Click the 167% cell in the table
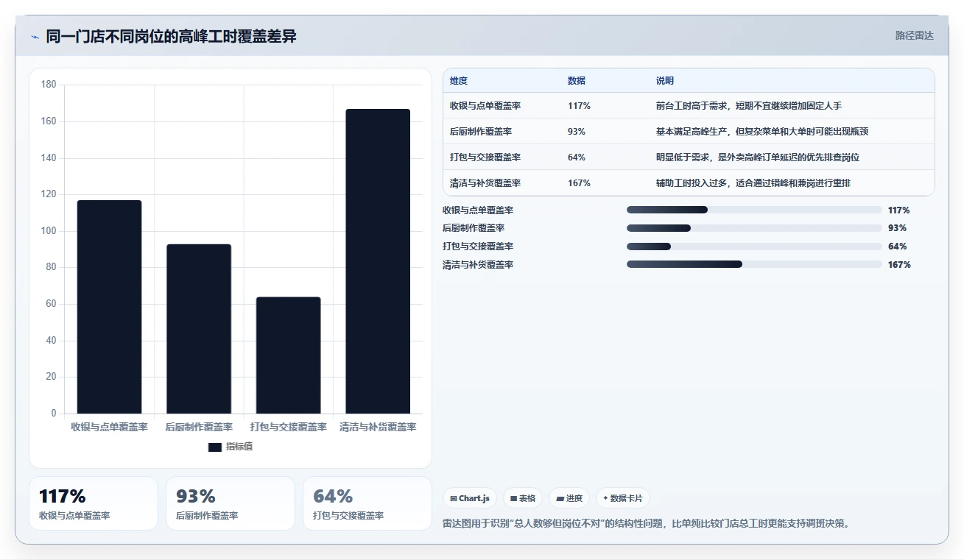 579,183
